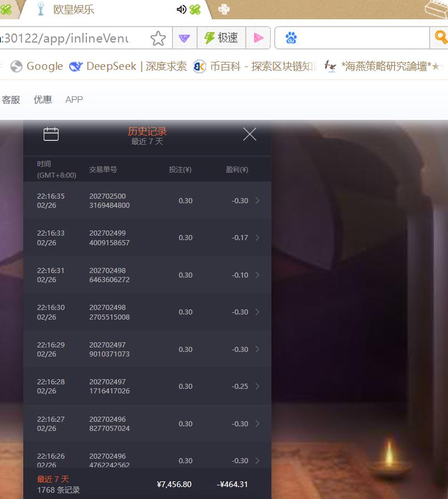448x499 pixels.
Task: Open the 优惠 menu item
Action: 43,99
